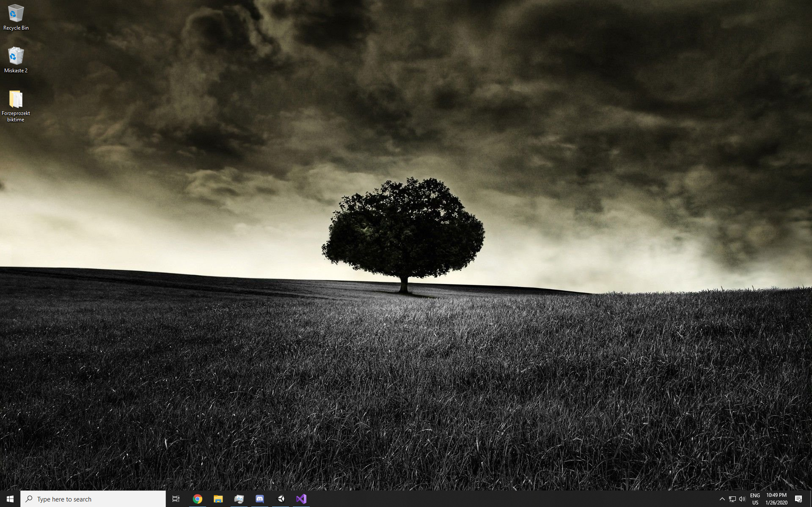Select the Recycle Bin desktop icon

16,17
